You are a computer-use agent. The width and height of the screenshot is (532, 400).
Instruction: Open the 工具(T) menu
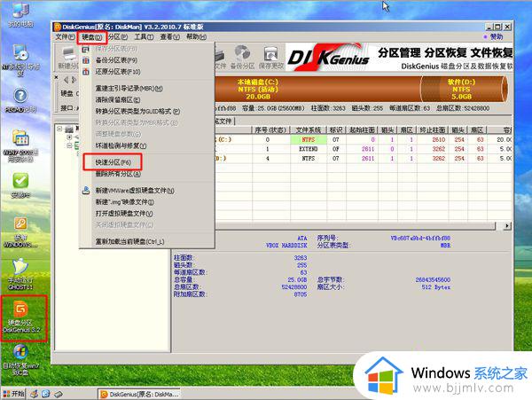click(144, 36)
